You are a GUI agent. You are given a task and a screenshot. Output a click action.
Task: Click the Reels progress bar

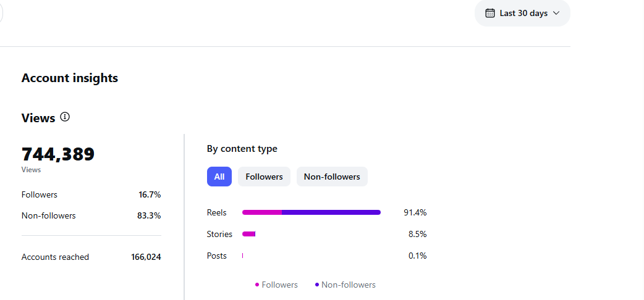point(311,212)
